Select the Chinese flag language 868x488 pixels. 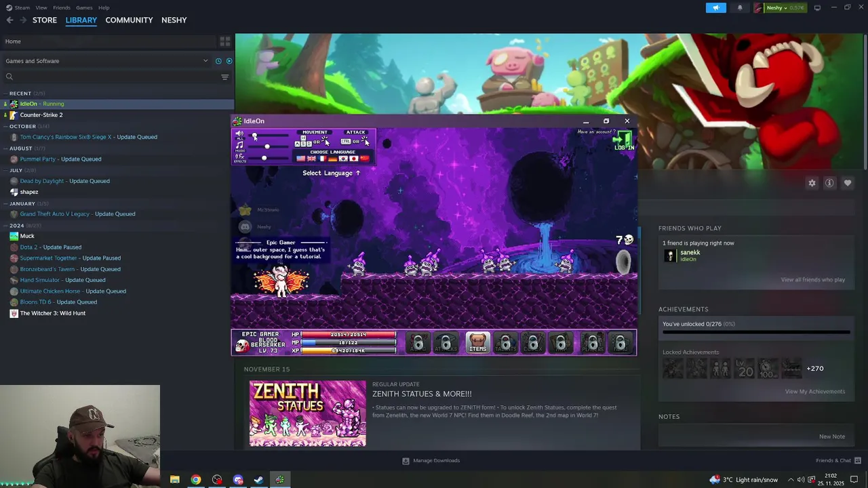(365, 159)
